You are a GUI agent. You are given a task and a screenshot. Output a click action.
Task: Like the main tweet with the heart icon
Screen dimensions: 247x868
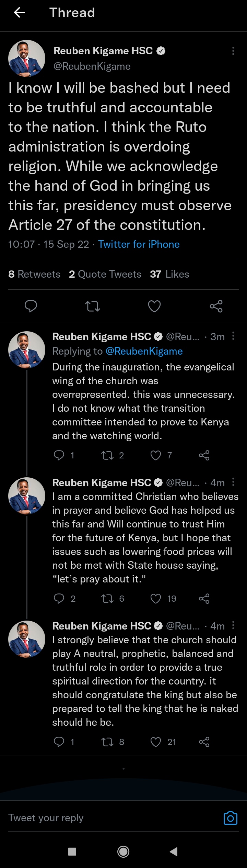pos(154,306)
